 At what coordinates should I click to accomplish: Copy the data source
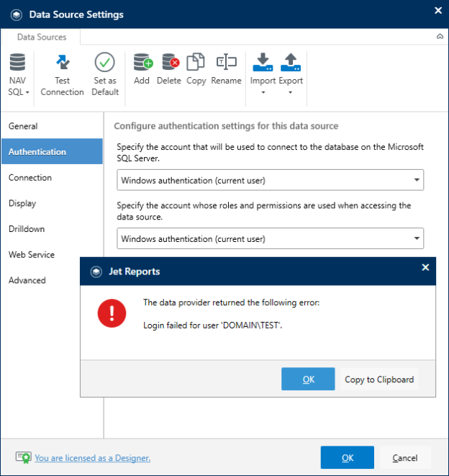pyautogui.click(x=196, y=69)
